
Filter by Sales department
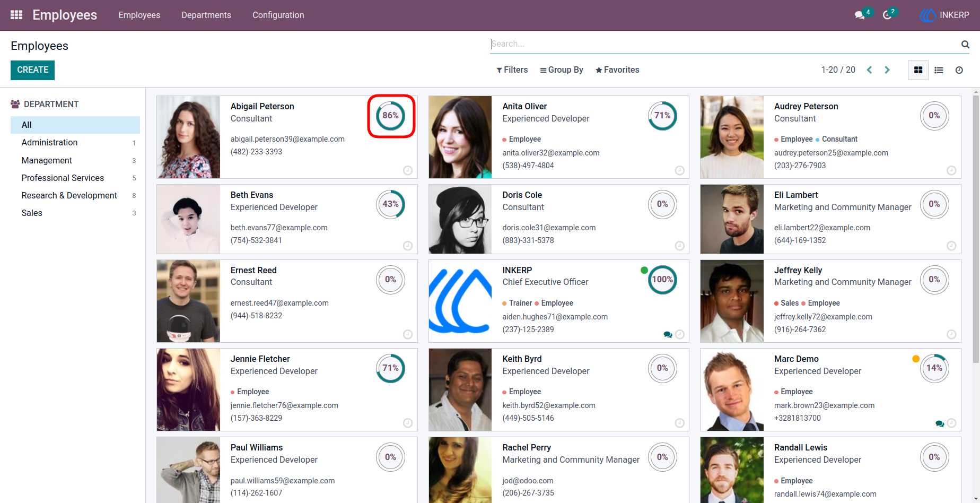(75, 213)
